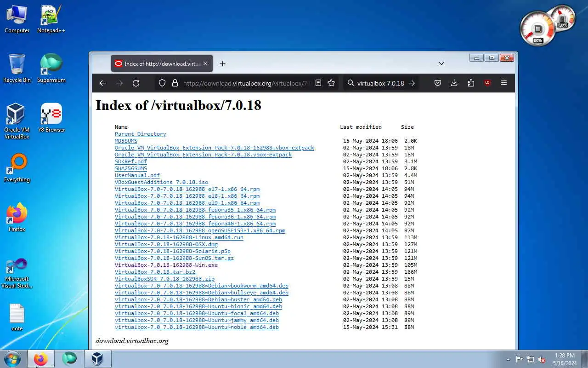Screen dimensions: 588x368
Task: Open the Parent Directory link
Action: tap(141, 134)
